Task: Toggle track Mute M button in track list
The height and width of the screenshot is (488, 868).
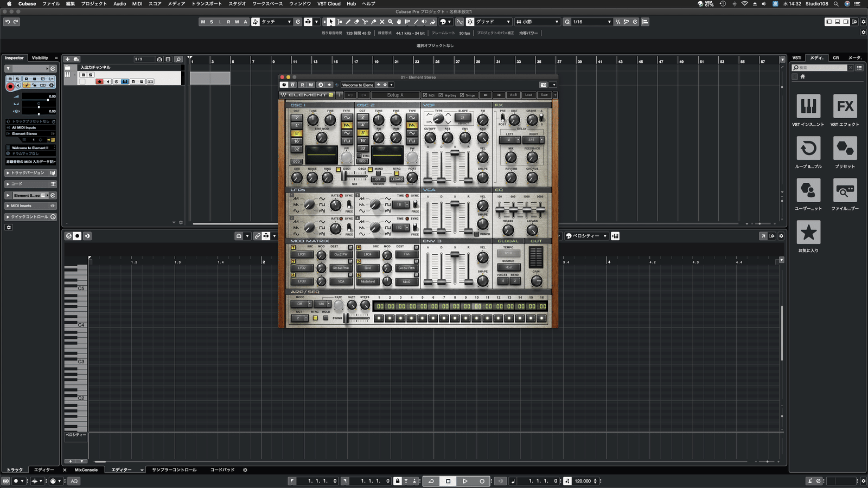Action: point(84,75)
